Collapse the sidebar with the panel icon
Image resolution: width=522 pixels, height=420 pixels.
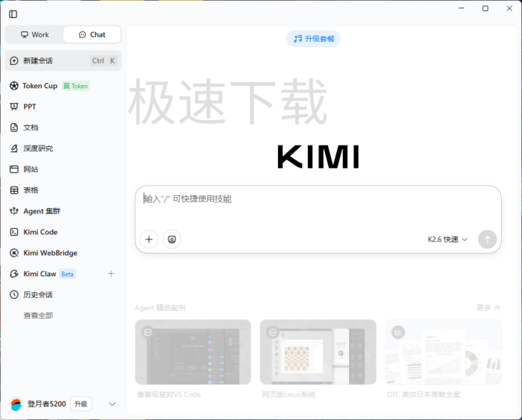tap(13, 14)
